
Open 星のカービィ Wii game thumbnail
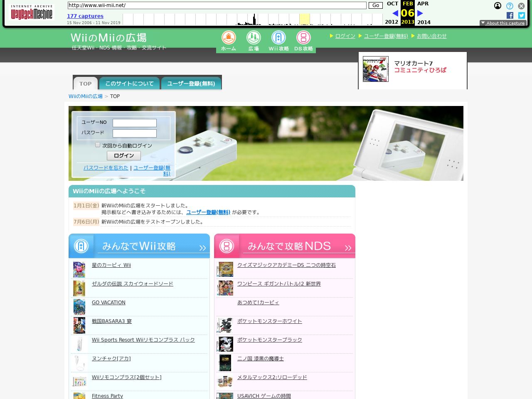(79, 269)
